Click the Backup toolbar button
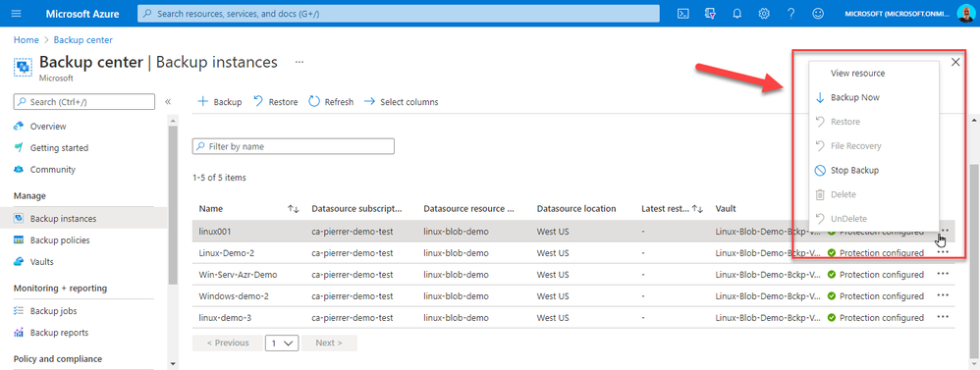 click(x=220, y=101)
